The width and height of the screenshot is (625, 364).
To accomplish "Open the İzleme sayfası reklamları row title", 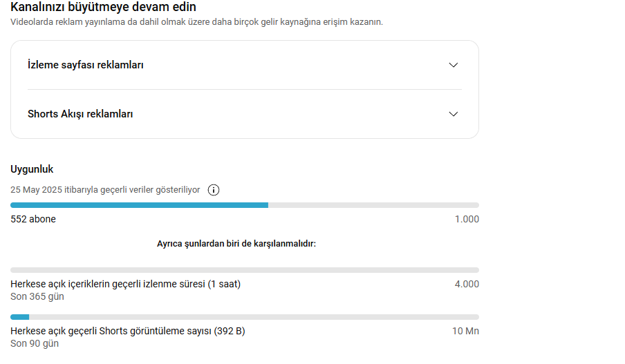I will 86,65.
